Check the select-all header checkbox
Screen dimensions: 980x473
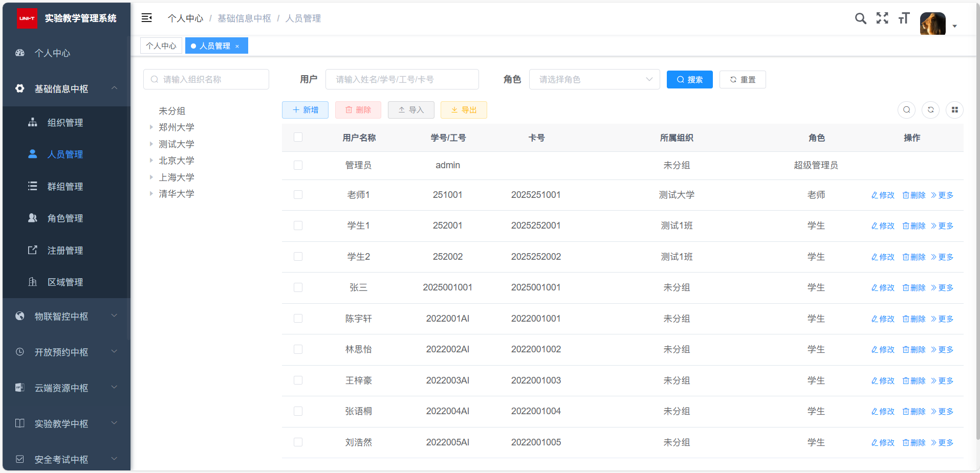click(298, 138)
